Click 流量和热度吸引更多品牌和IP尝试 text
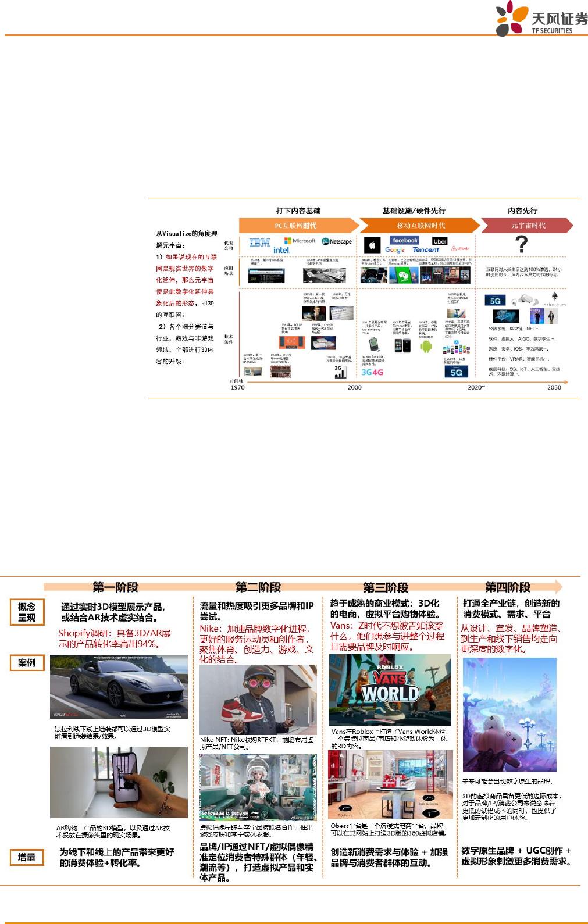This screenshot has height=924, width=588. coord(256,611)
